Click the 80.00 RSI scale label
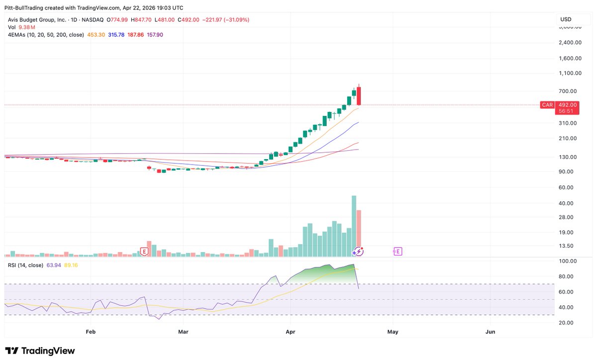 click(566, 276)
